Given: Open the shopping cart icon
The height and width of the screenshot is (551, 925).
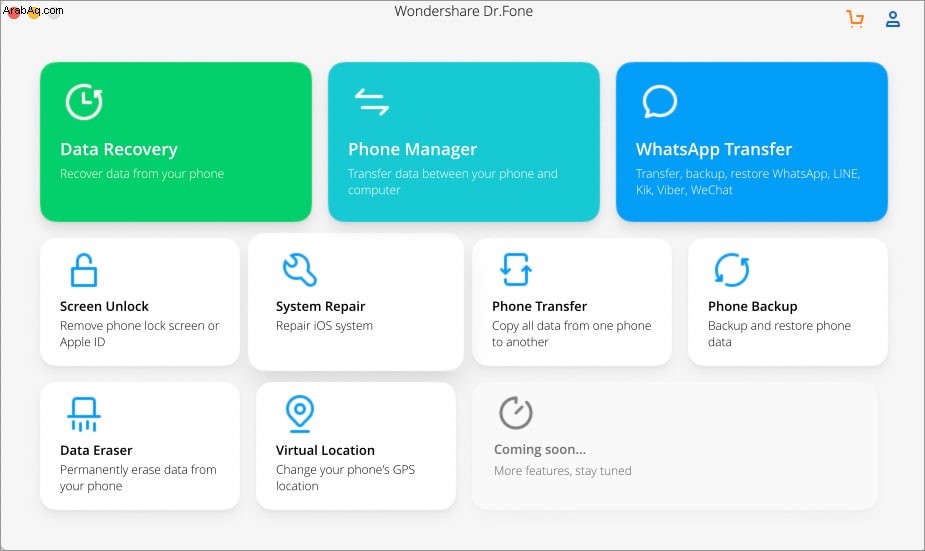Looking at the screenshot, I should coord(855,19).
